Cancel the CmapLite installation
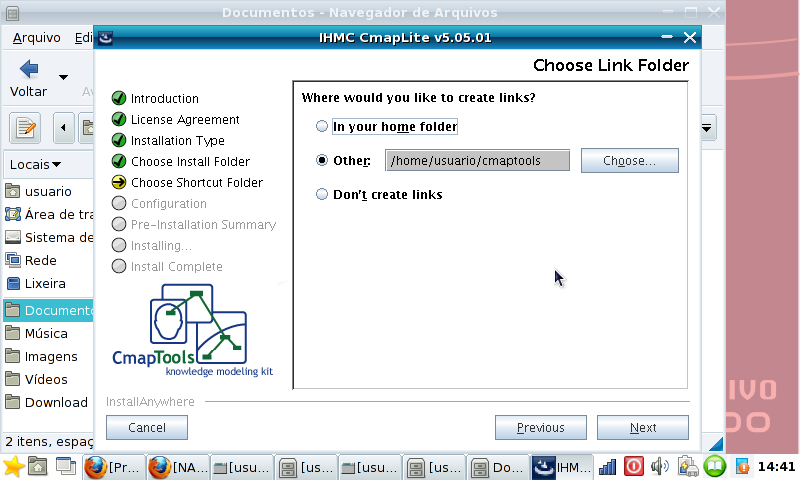This screenshot has height=480, width=800. (x=147, y=427)
